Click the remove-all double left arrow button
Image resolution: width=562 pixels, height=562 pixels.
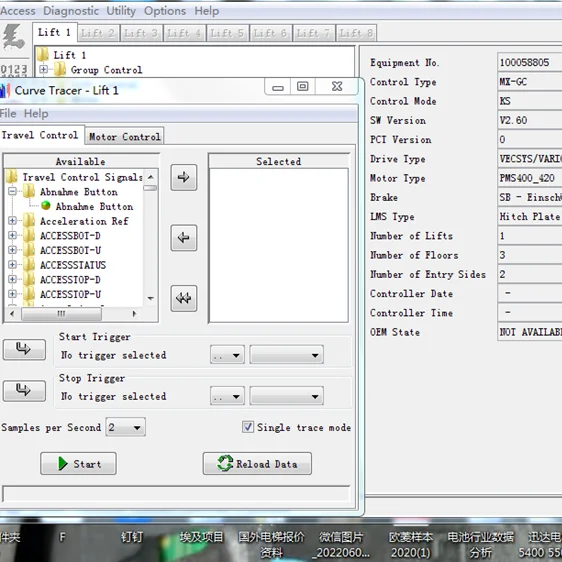[184, 298]
